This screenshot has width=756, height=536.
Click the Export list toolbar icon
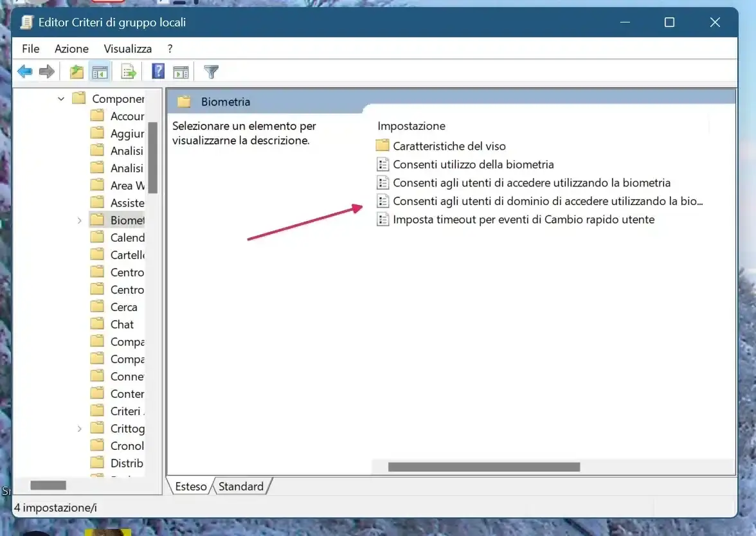click(129, 72)
